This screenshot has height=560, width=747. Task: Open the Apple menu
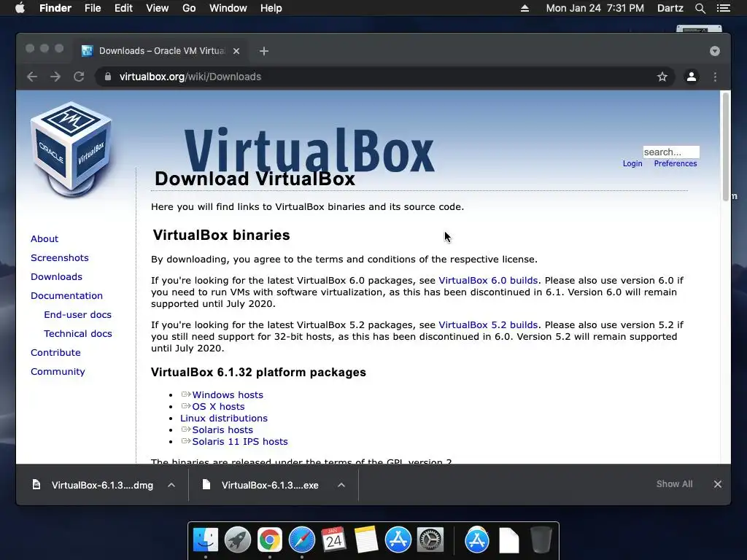point(20,8)
